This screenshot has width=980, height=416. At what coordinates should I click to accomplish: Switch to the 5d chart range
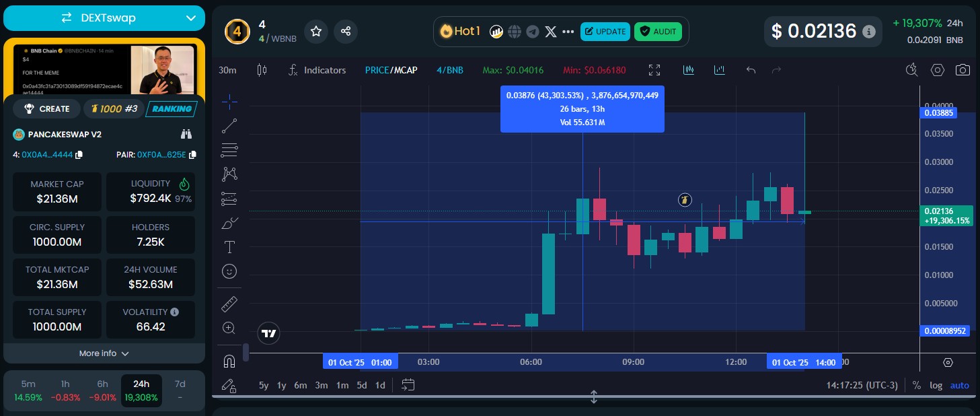pos(362,385)
